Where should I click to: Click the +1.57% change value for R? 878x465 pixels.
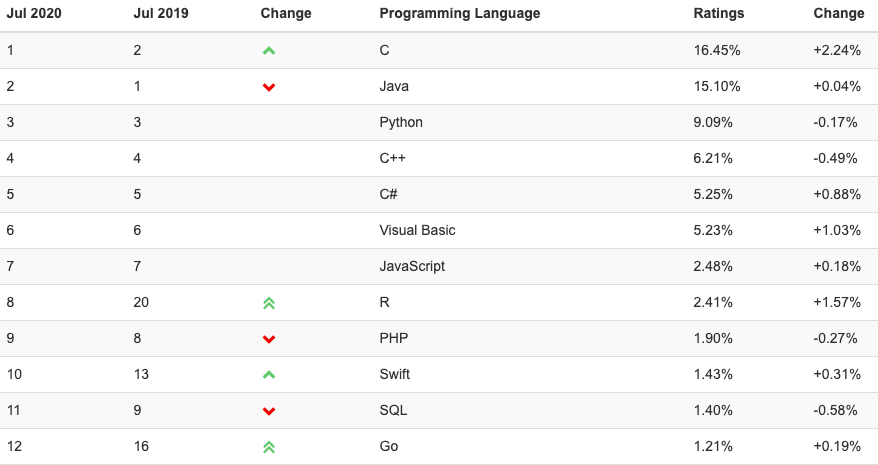point(837,303)
